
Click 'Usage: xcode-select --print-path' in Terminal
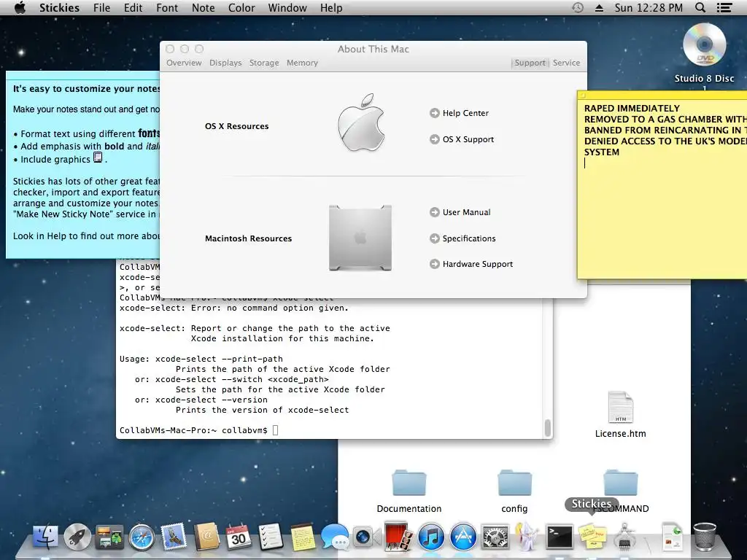click(201, 359)
